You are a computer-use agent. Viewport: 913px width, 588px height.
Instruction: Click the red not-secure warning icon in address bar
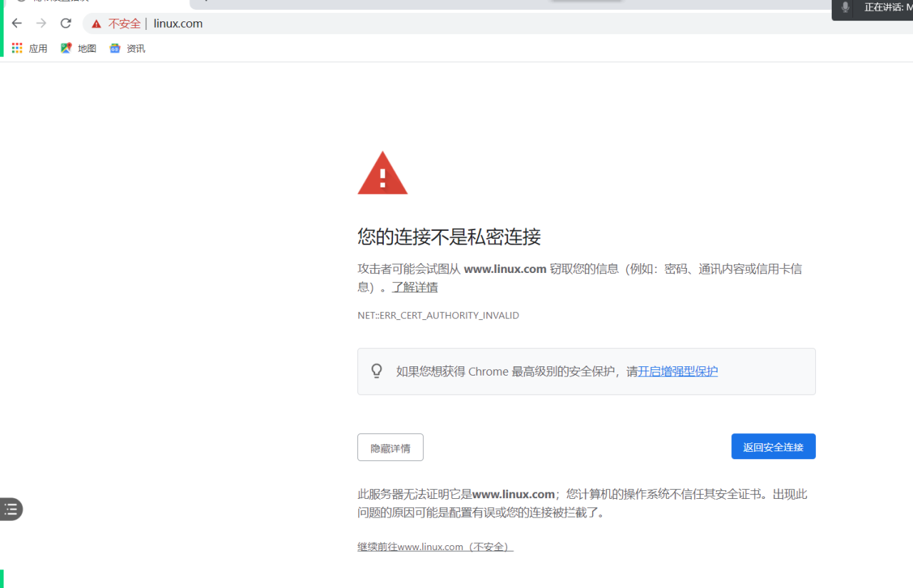(x=96, y=24)
